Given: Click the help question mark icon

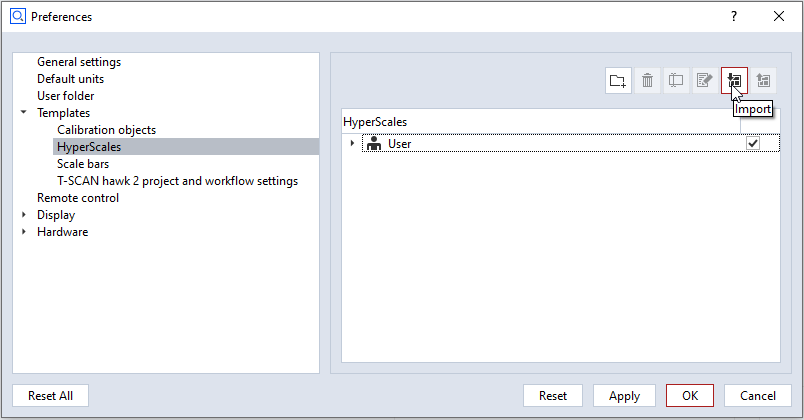Looking at the screenshot, I should pos(733,16).
